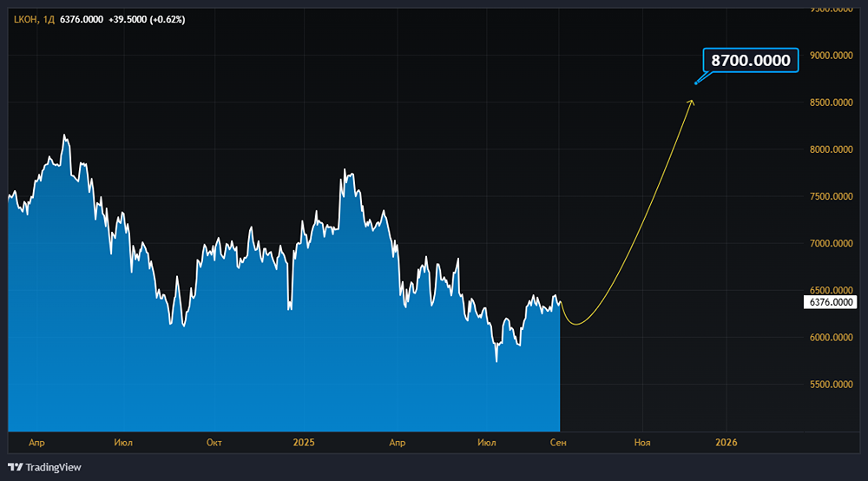
Task: Click the blue callout anchor dot
Action: click(696, 83)
